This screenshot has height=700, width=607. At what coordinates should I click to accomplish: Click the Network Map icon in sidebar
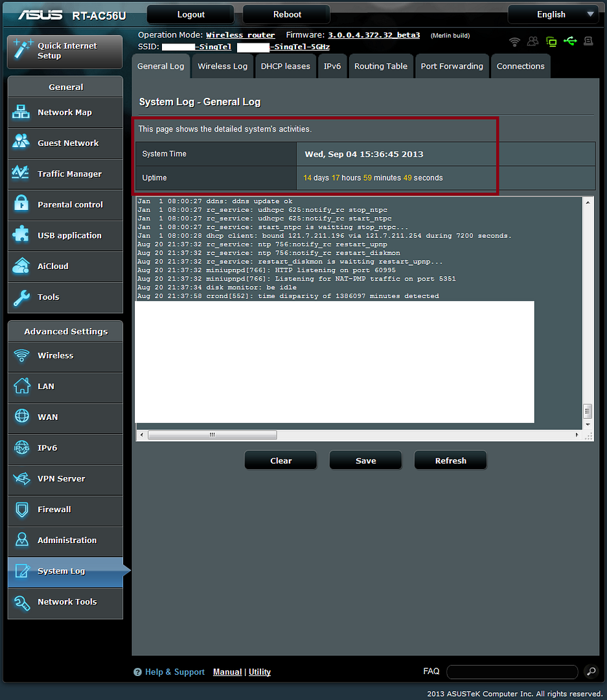click(x=21, y=112)
